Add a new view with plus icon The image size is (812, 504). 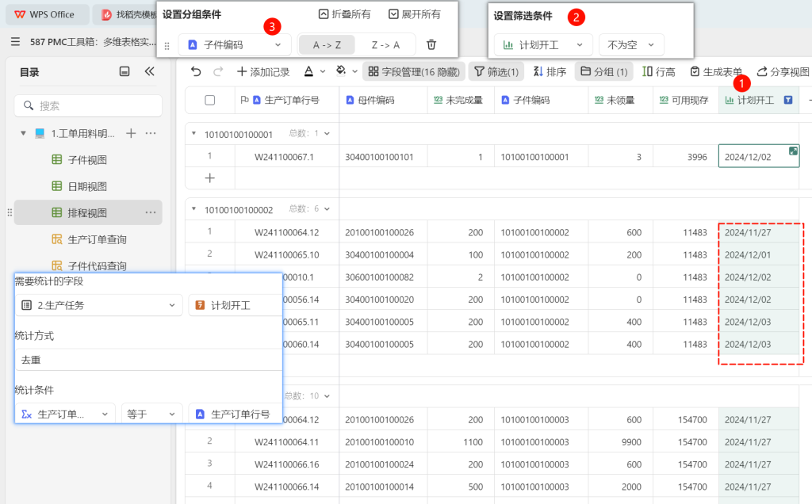point(131,133)
